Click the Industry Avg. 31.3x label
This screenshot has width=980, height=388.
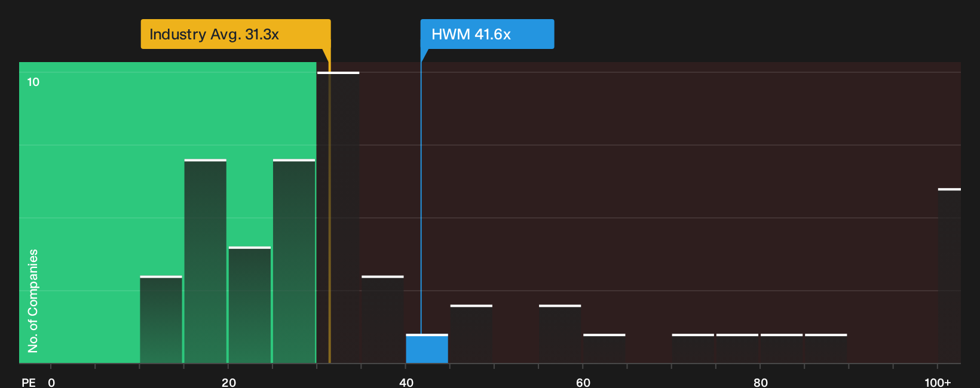235,34
